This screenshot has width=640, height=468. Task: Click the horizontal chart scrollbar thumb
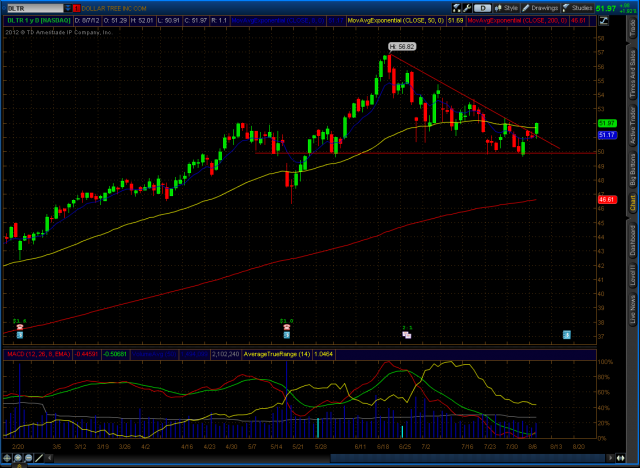coord(468,458)
